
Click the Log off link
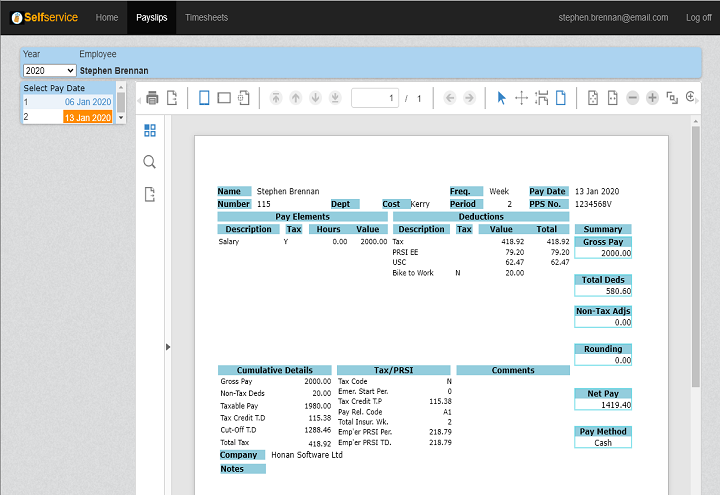coord(698,17)
